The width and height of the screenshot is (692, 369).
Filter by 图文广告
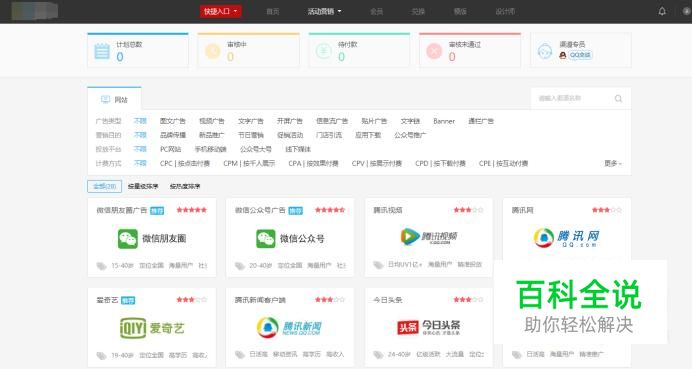coord(173,121)
